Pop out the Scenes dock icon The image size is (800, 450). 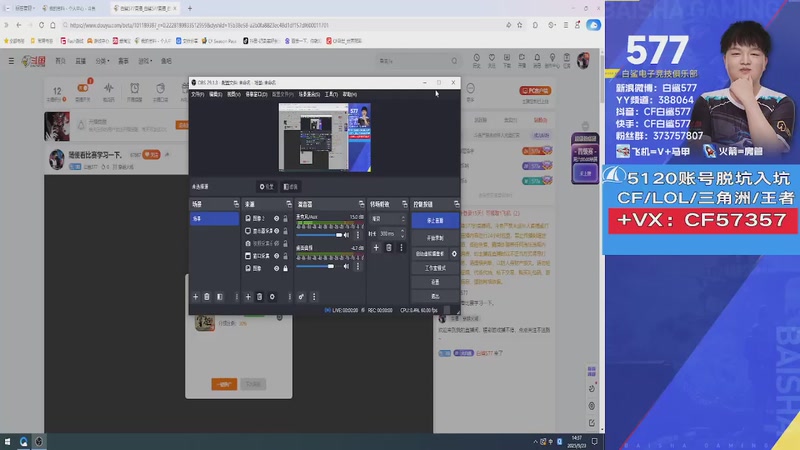236,204
